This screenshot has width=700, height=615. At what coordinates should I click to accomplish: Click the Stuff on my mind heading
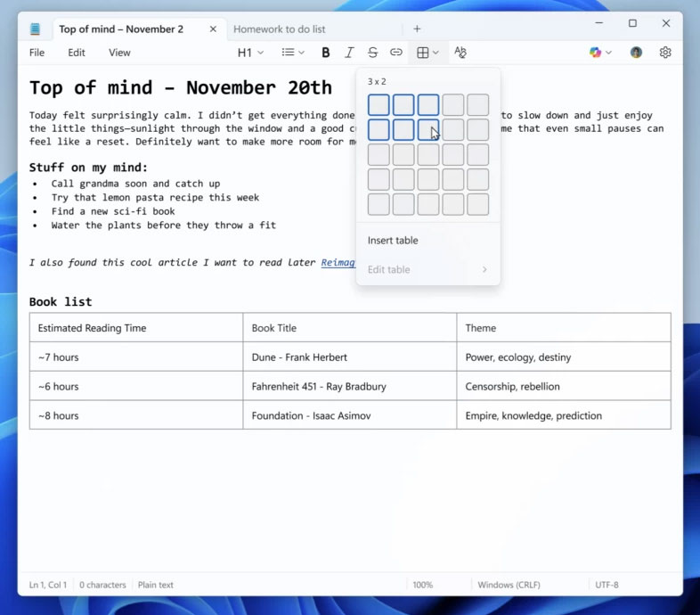[x=88, y=168]
